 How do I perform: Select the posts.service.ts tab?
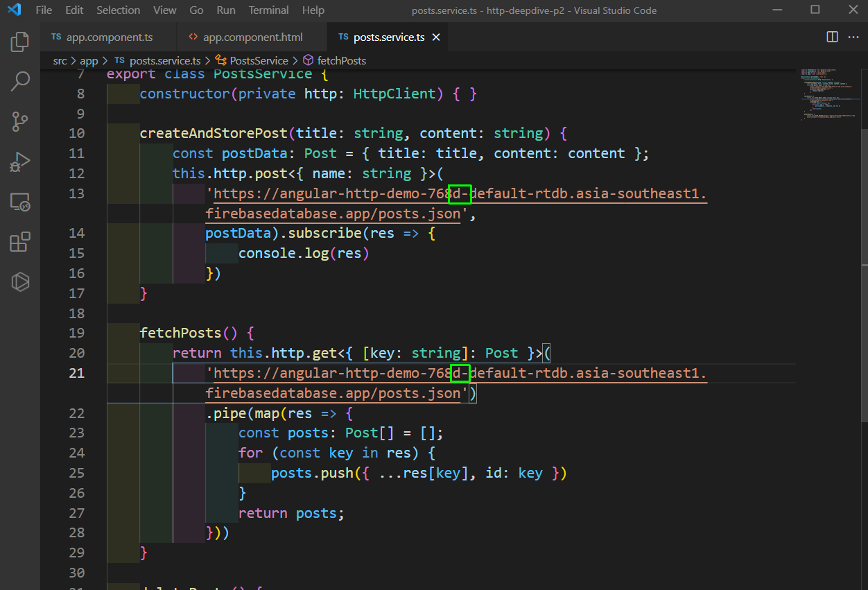[x=388, y=37]
